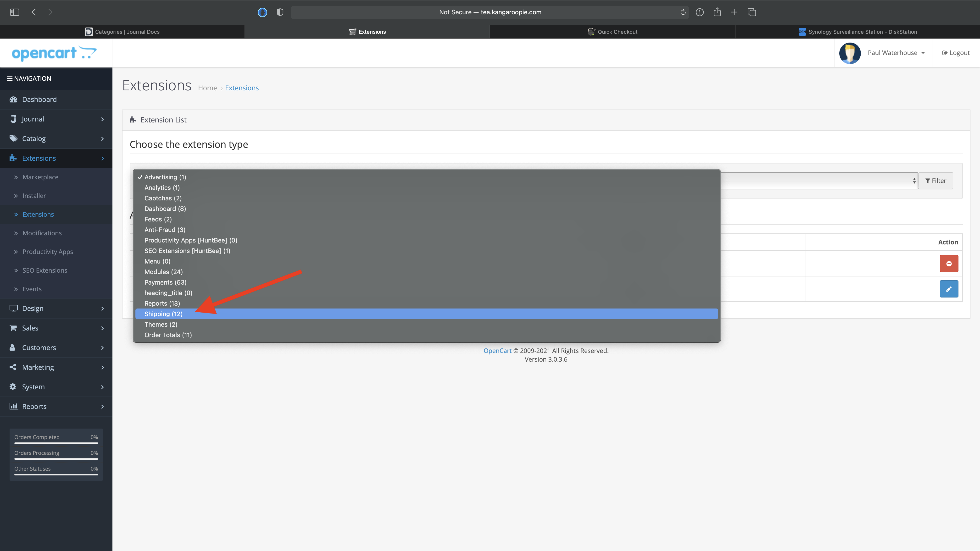
Task: Click the Safari address bar
Action: pos(490,12)
